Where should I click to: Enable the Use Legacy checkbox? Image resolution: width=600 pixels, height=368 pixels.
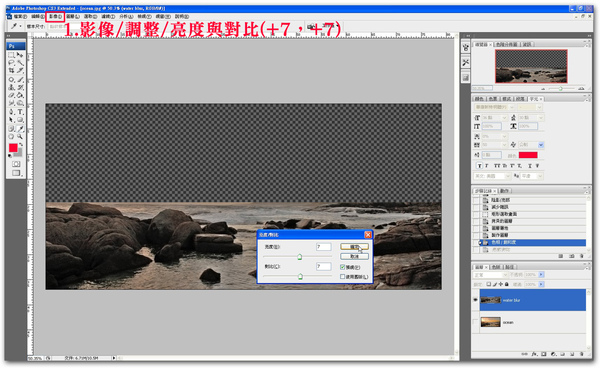click(x=342, y=277)
